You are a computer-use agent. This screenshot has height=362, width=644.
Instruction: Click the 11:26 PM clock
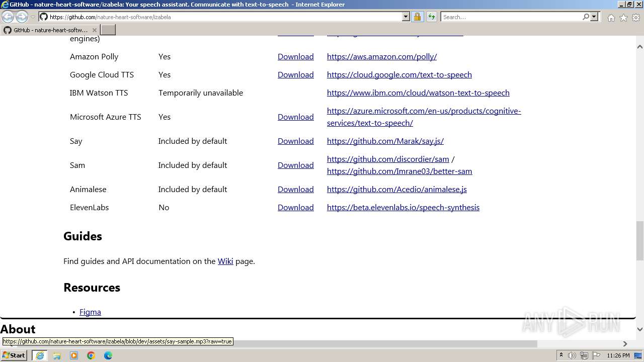[x=618, y=355]
